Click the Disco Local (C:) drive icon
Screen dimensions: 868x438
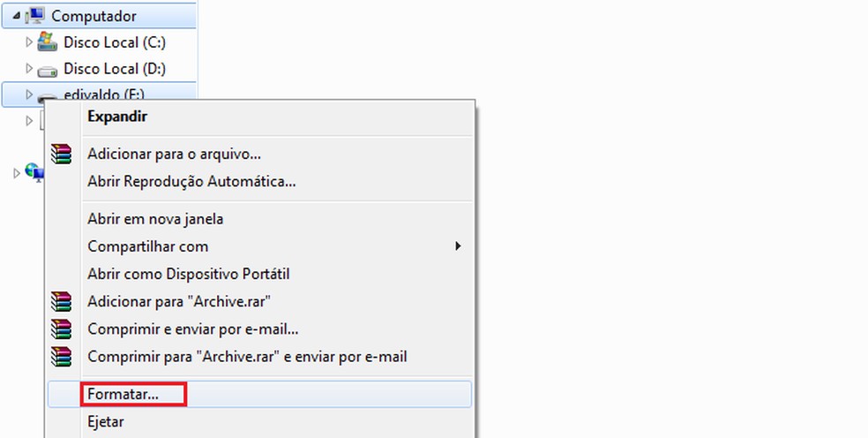point(47,42)
